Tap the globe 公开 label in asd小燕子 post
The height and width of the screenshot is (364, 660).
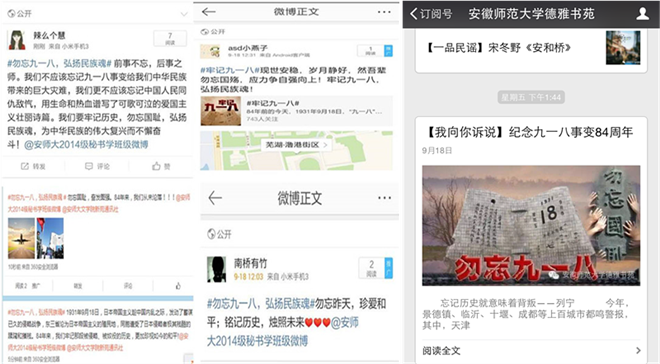[213, 32]
